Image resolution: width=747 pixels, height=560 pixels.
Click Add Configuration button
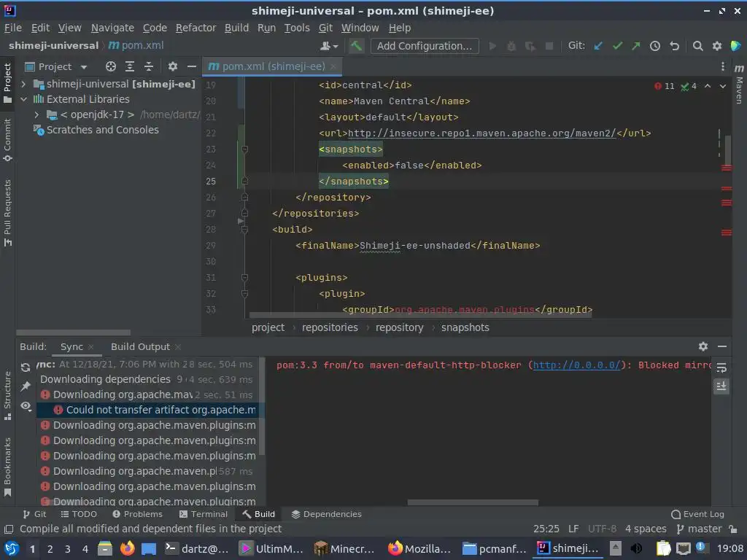click(425, 46)
